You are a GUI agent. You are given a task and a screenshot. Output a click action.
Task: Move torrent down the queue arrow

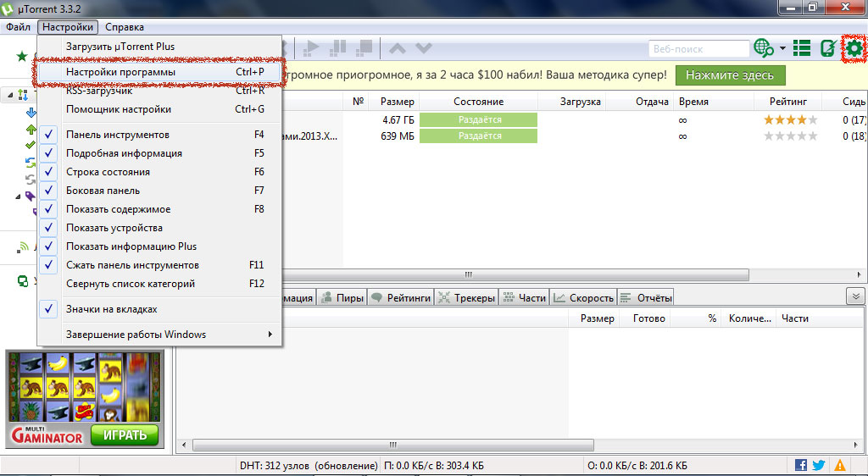pyautogui.click(x=424, y=48)
